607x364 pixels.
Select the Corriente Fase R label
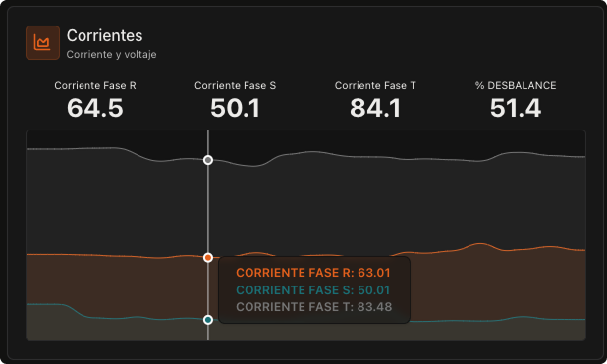pos(95,86)
